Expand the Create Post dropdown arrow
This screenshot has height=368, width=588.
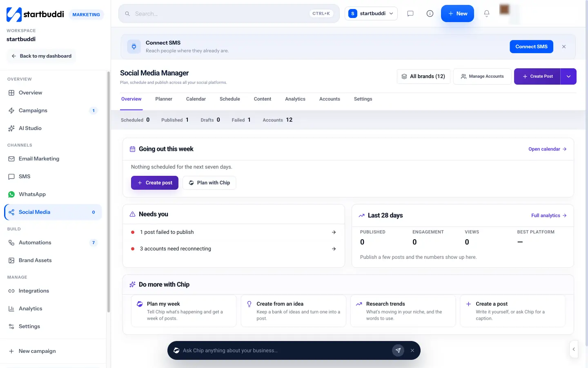568,76
